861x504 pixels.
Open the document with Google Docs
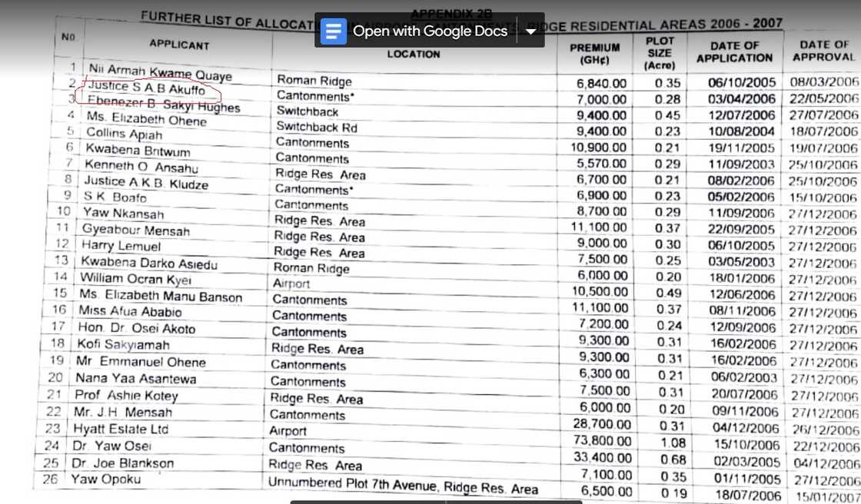tap(430, 31)
